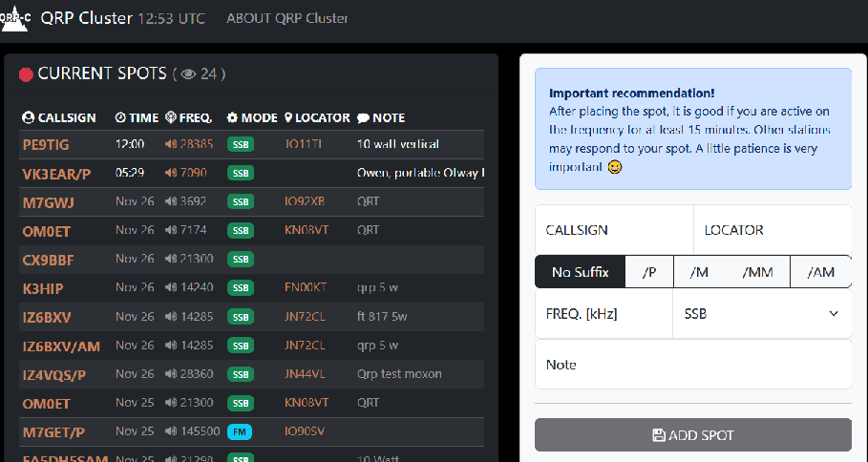Image resolution: width=868 pixels, height=462 pixels.
Task: Click note text '10 wall vertical'
Action: click(x=398, y=144)
